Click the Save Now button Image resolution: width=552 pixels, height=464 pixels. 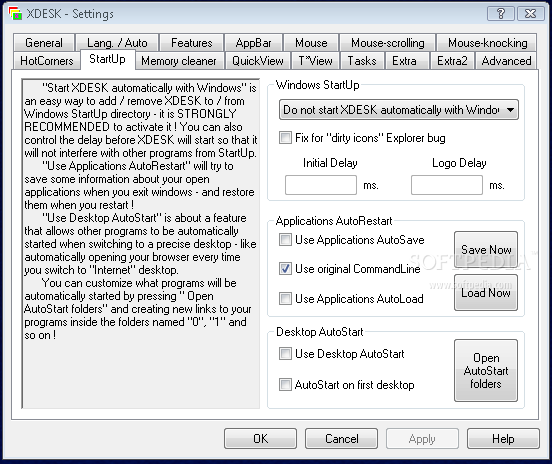coord(486,250)
